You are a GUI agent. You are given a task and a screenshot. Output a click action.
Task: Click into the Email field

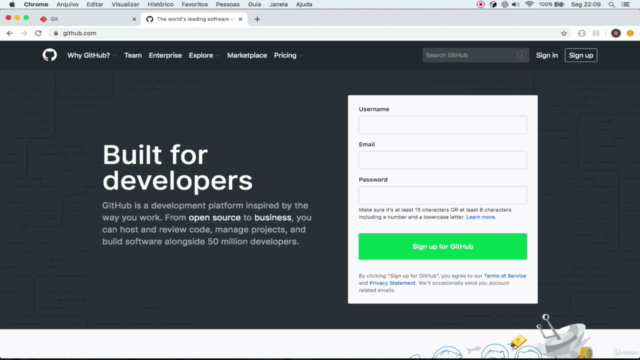tap(442, 160)
